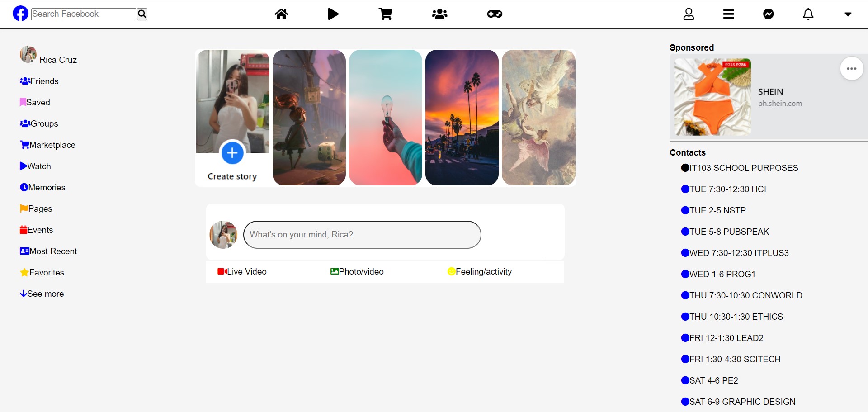Open the notifications bell
The height and width of the screenshot is (412, 868).
[808, 14]
